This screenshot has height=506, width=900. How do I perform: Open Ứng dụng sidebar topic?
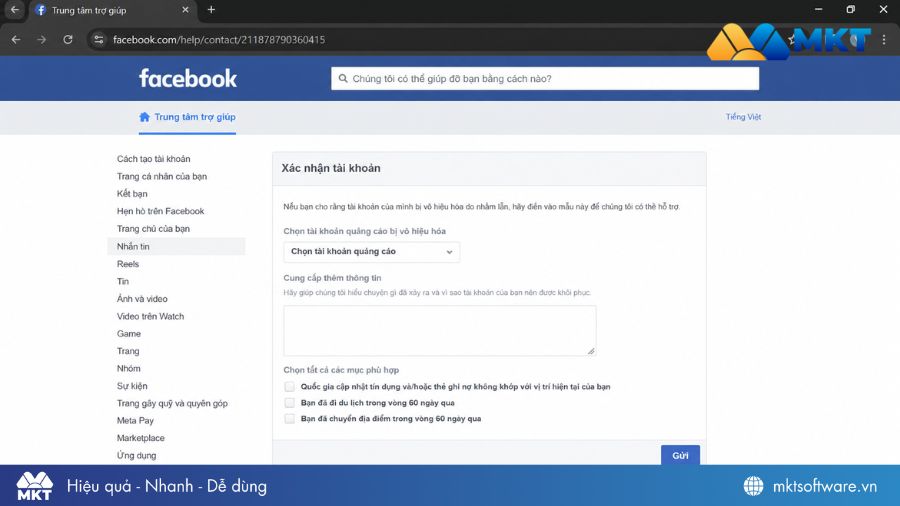(x=136, y=456)
